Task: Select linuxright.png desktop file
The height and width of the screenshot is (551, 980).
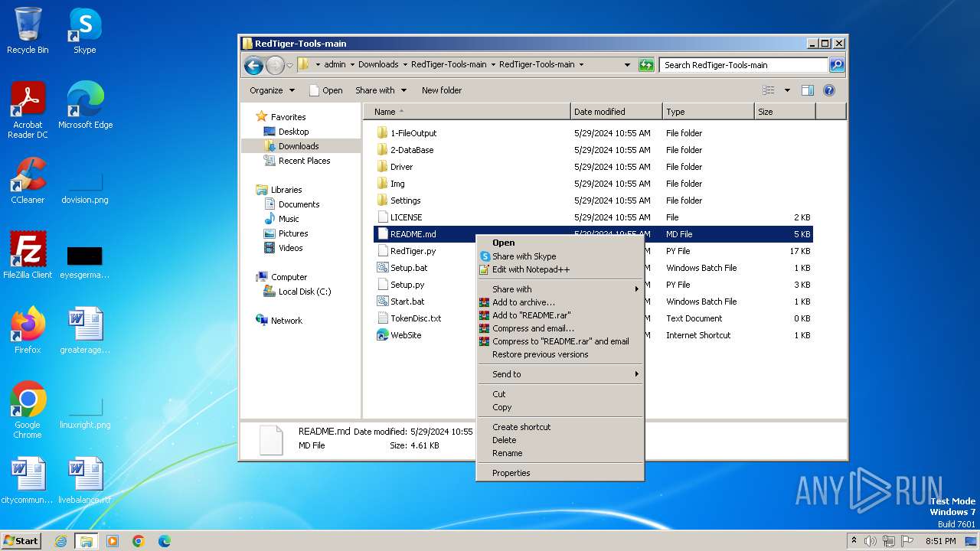Action: (85, 413)
